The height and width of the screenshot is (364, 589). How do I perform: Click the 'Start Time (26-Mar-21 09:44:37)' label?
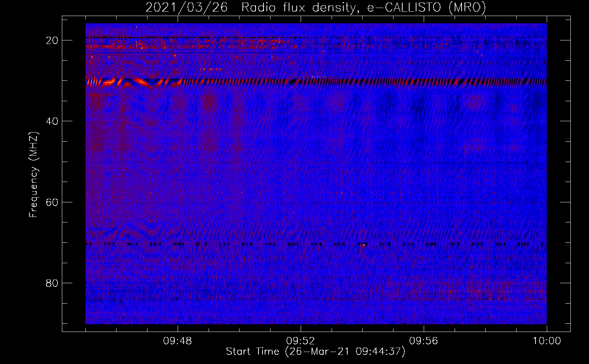click(316, 352)
